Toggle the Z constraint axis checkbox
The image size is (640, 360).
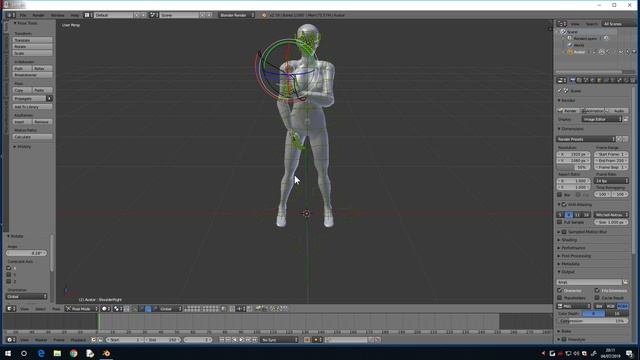point(9,281)
